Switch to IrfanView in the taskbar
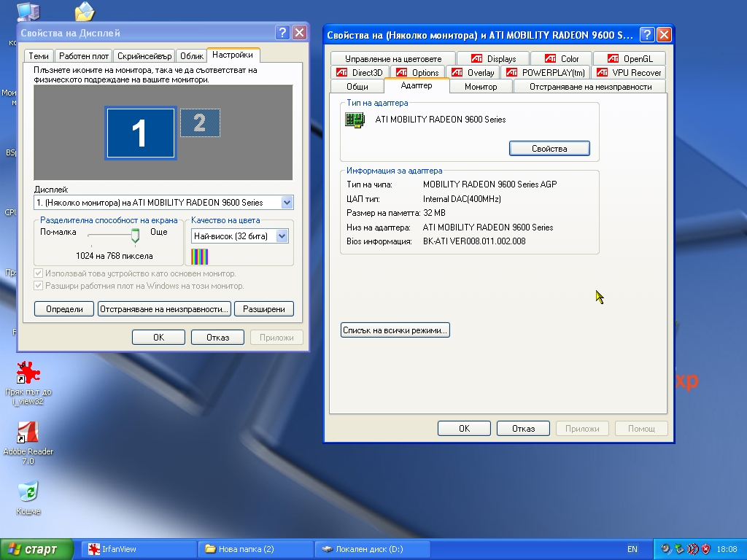This screenshot has height=560, width=747. 139,549
